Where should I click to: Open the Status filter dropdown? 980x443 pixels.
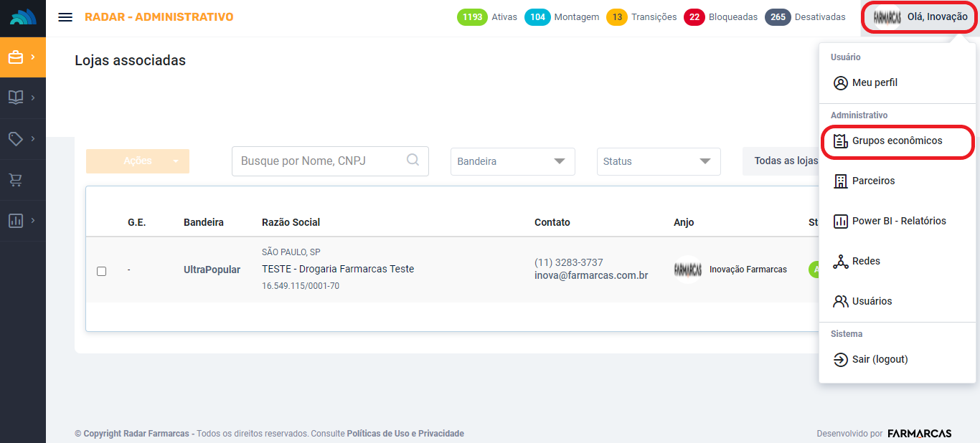[x=658, y=161]
